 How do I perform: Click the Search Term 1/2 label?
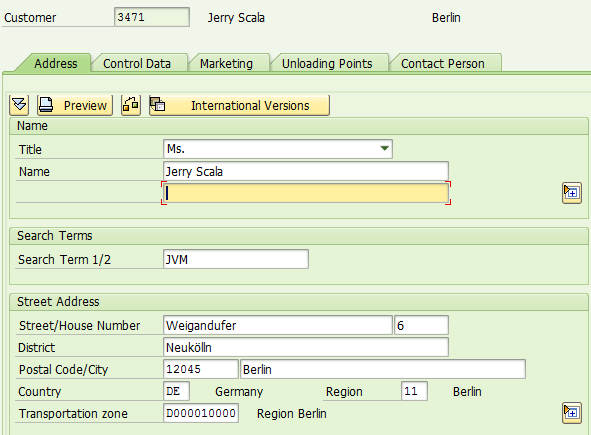64,260
